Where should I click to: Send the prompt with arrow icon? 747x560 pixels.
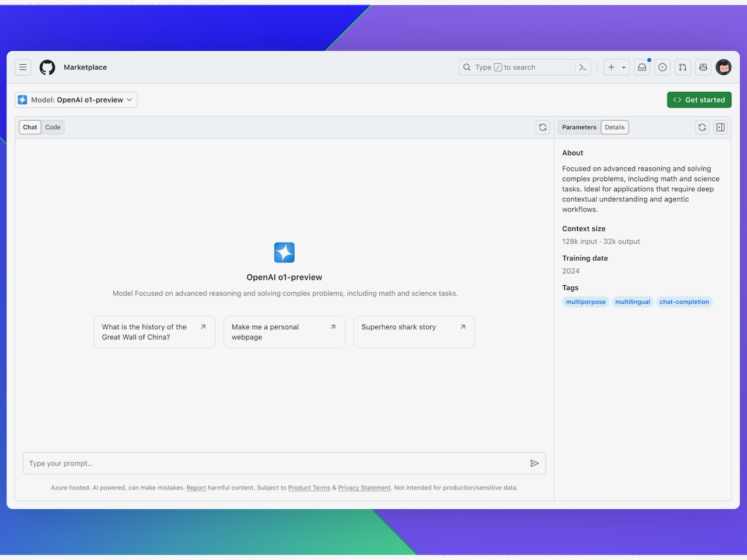535,463
